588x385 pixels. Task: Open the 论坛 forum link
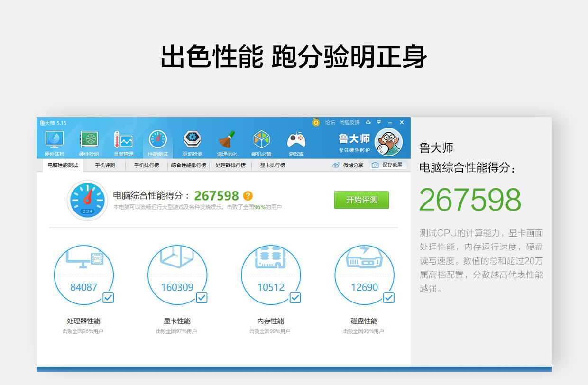click(x=330, y=122)
